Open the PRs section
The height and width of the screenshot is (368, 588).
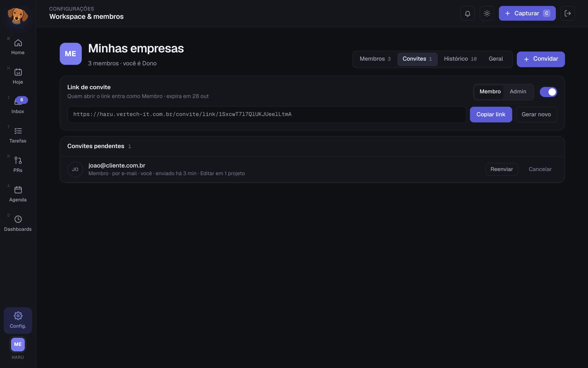(x=18, y=165)
